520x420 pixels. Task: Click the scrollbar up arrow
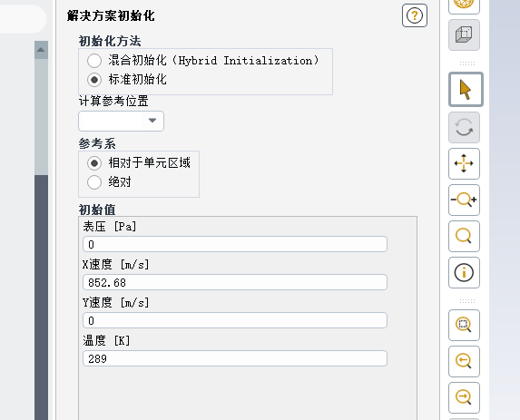41,50
